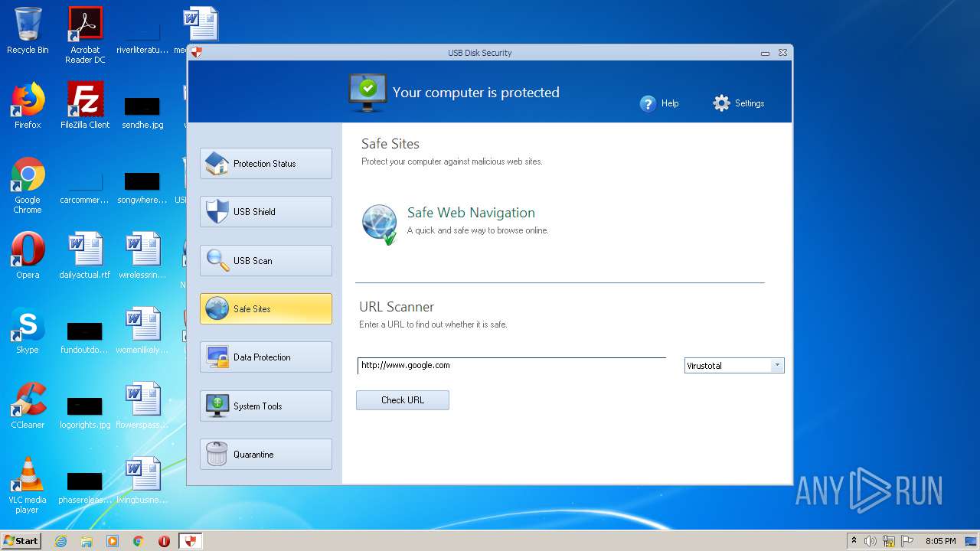Open the Quarantine section
The width and height of the screenshot is (980, 551).
pyautogui.click(x=266, y=454)
